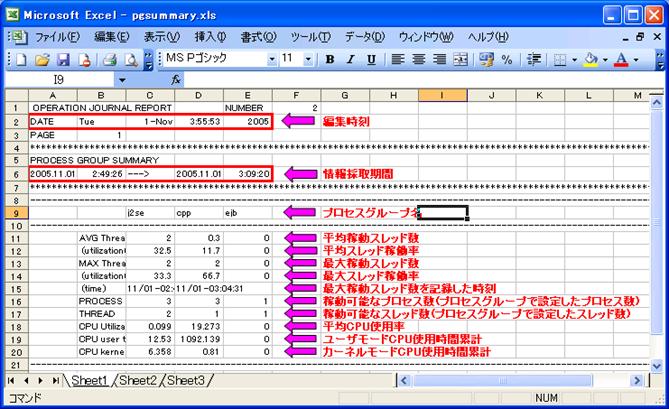Screen dimensions: 669x409
Task: Save the workbook with the floppy icon
Action: click(63, 60)
